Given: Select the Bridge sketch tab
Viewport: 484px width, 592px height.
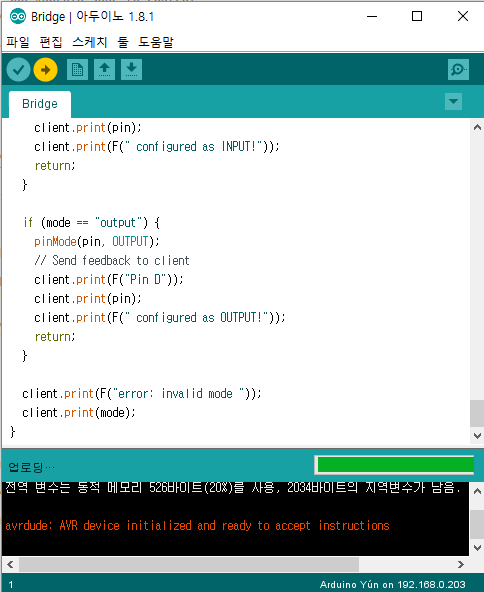Looking at the screenshot, I should point(40,104).
